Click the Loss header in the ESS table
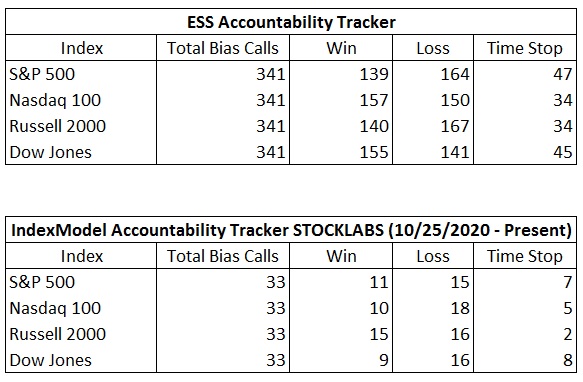 pos(433,48)
